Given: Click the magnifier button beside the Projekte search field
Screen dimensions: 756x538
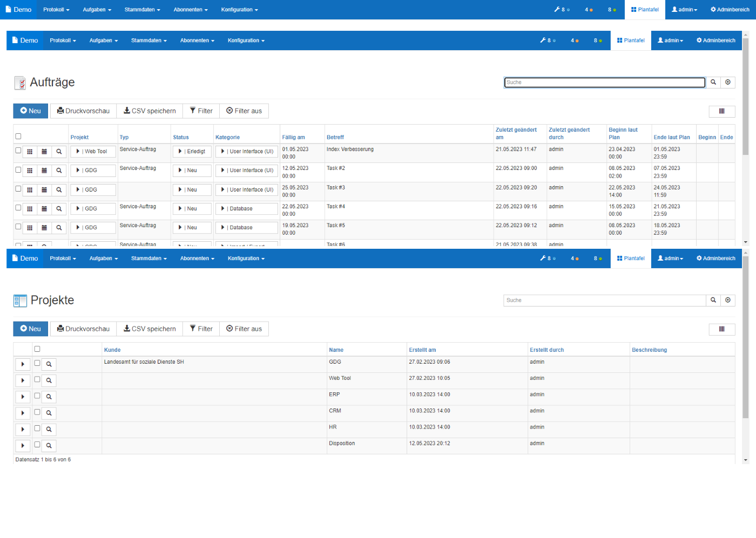Looking at the screenshot, I should tap(713, 300).
